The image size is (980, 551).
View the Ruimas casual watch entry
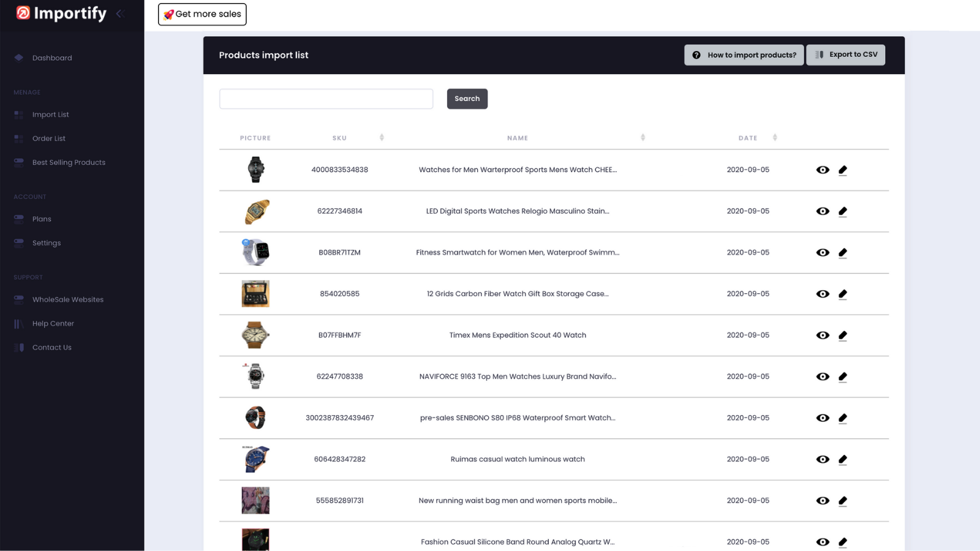point(823,459)
